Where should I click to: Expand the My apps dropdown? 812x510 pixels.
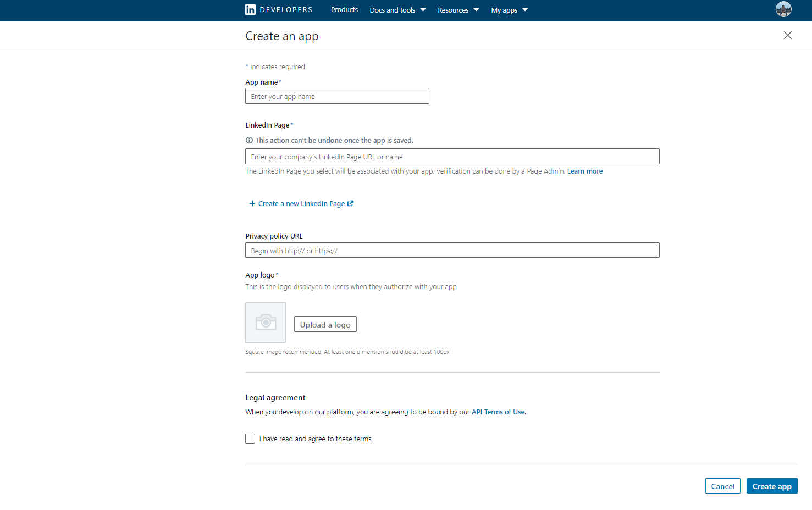[x=510, y=10]
